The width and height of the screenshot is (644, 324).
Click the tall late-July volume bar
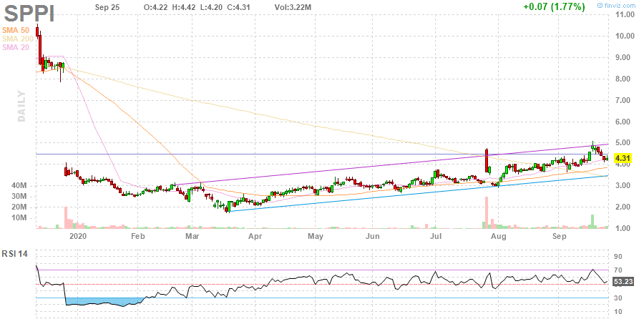487,212
